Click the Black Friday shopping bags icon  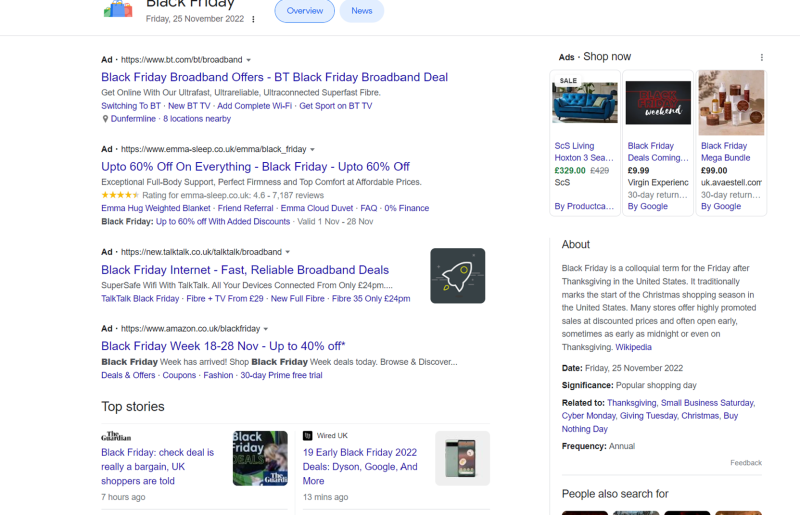pyautogui.click(x=118, y=9)
